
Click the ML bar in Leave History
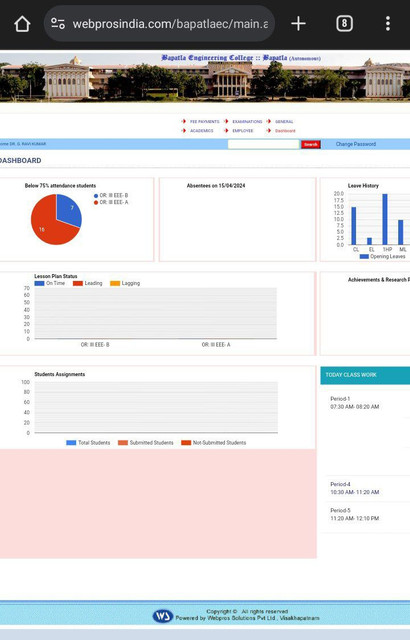pyautogui.click(x=401, y=232)
